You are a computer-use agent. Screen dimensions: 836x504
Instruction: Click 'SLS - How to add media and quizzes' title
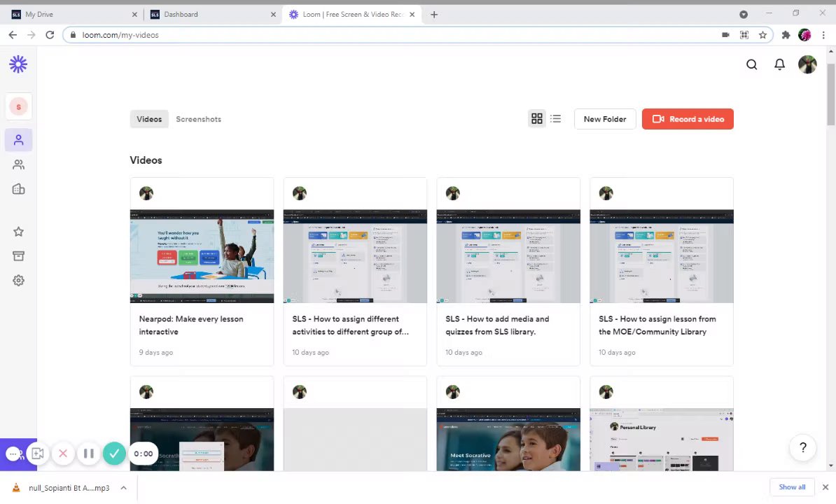(x=497, y=325)
